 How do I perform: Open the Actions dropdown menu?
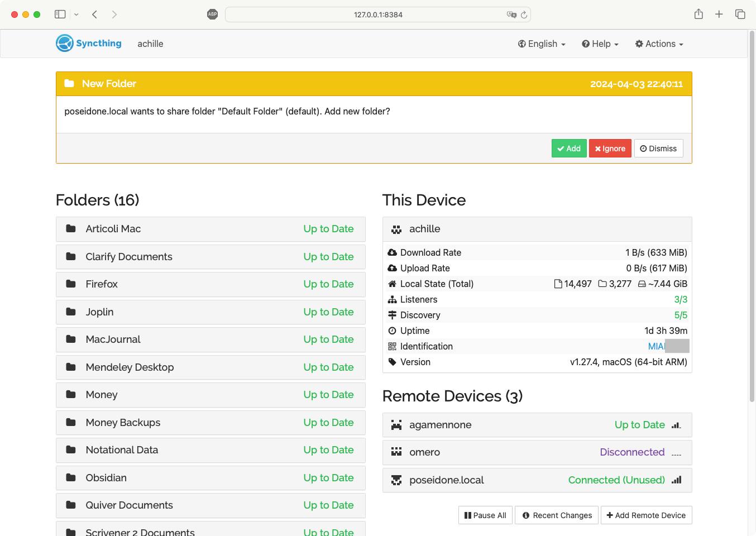[x=659, y=44]
